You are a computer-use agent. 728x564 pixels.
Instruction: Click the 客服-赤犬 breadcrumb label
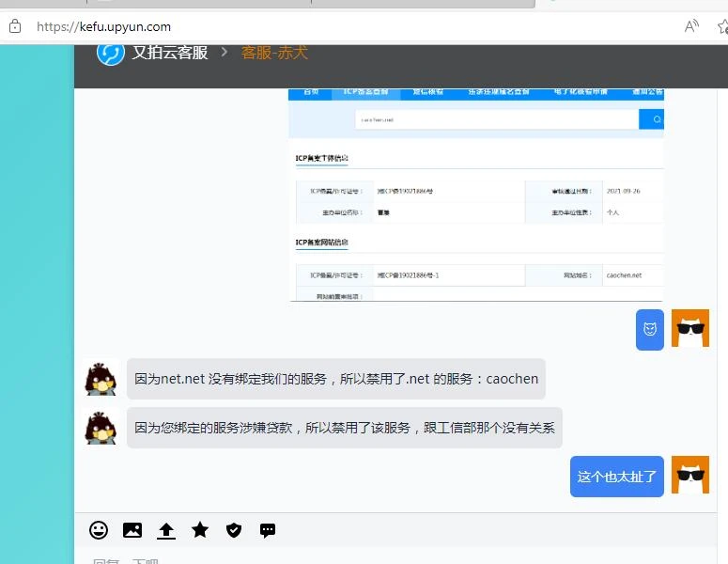(x=274, y=53)
